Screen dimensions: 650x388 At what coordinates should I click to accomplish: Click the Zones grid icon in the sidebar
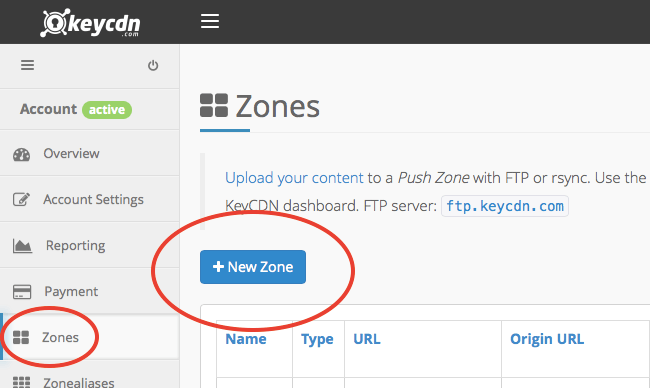[21, 337]
